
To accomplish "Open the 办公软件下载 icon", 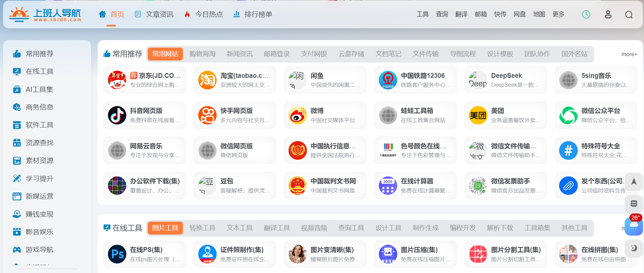I will point(117,186).
